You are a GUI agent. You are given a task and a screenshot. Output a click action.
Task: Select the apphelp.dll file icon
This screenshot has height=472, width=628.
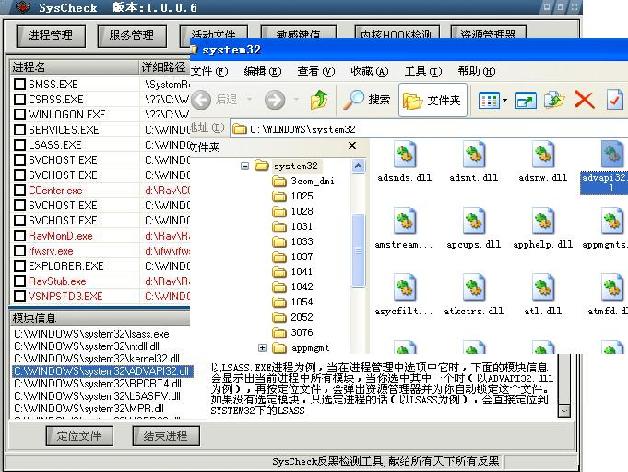click(543, 221)
